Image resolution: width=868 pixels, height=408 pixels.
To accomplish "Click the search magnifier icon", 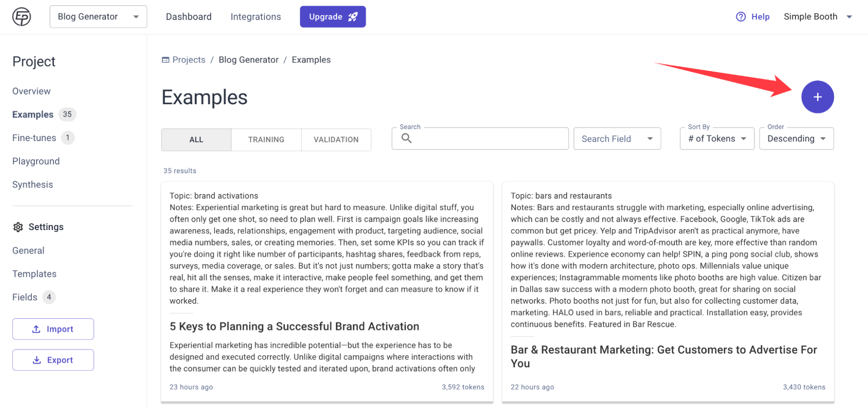I will [406, 138].
